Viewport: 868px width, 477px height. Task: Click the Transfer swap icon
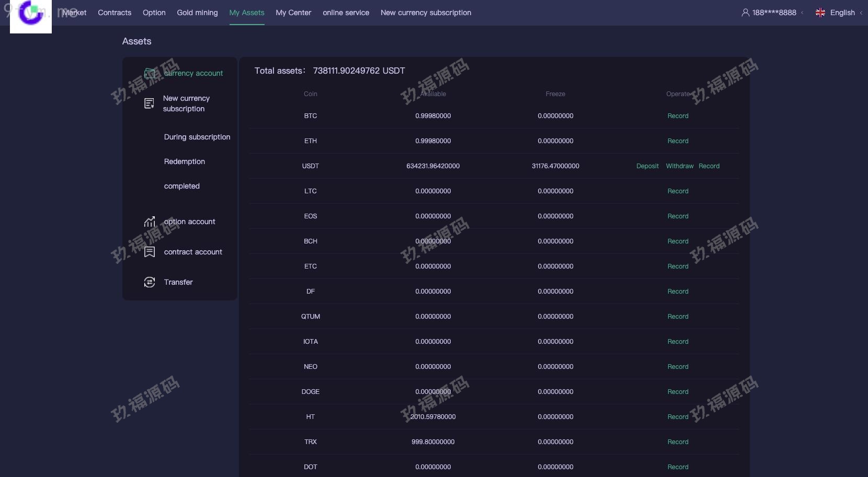[x=150, y=282]
